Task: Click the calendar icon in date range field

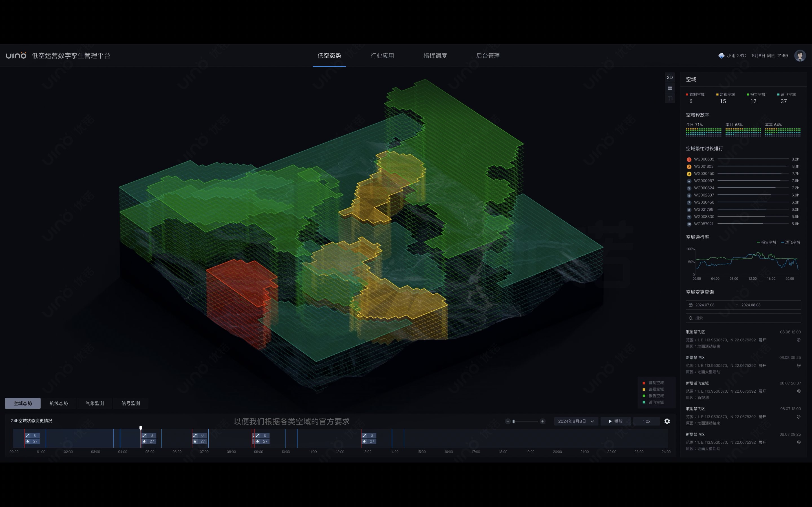Action: pyautogui.click(x=690, y=305)
